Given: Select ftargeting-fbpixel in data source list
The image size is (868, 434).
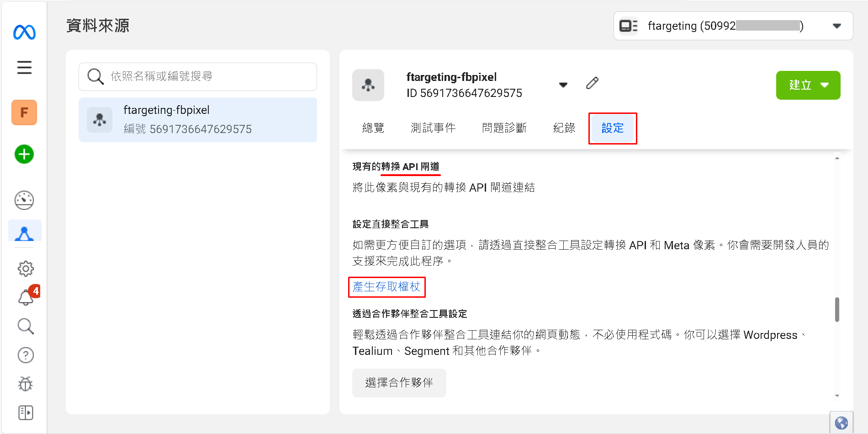Looking at the screenshot, I should (198, 120).
